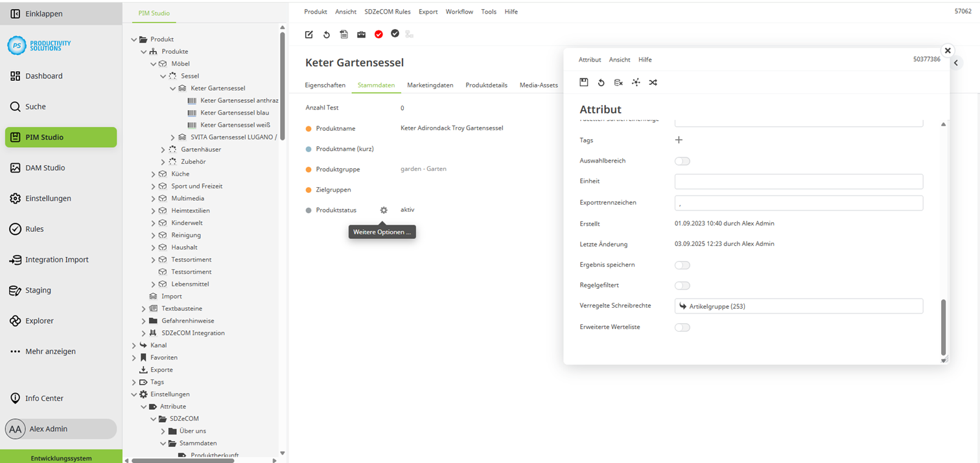This screenshot has width=980, height=463.
Task: Open the gear options next to Produktstatus
Action: (x=384, y=210)
